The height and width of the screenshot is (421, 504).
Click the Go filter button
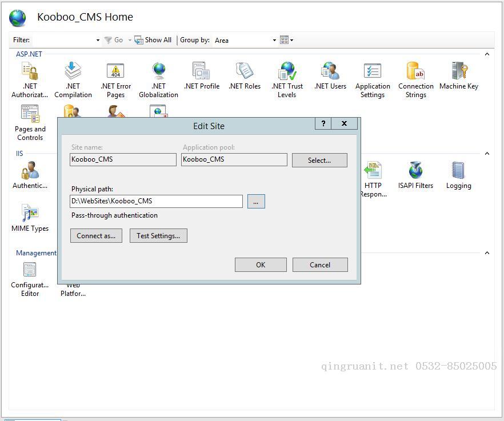[114, 40]
